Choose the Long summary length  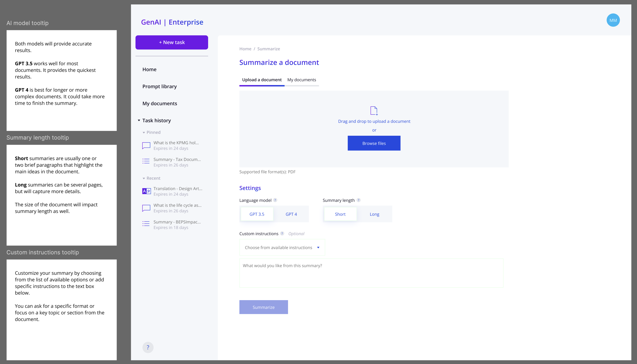coord(374,214)
